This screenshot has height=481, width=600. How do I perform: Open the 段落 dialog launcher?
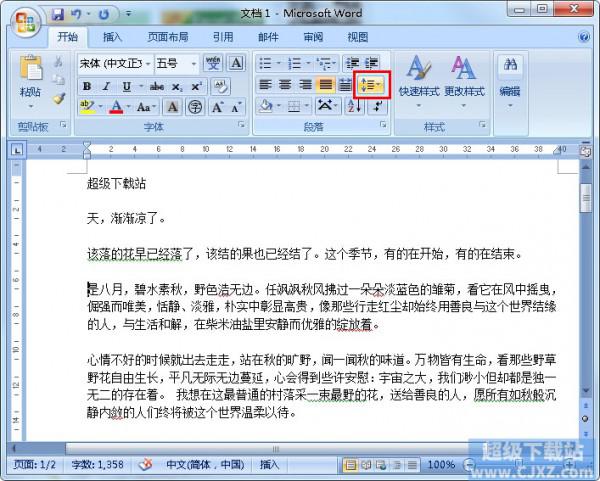click(x=383, y=124)
